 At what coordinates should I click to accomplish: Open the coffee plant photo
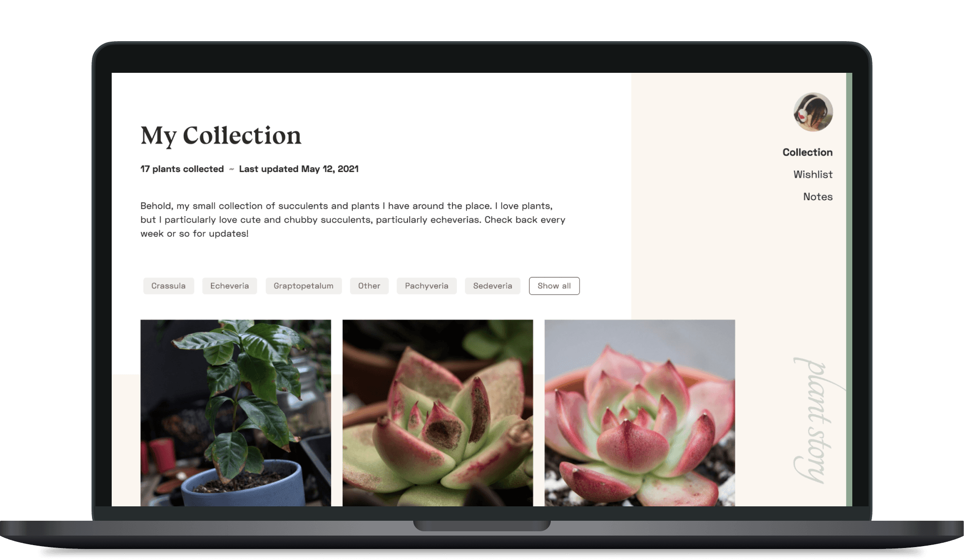pyautogui.click(x=235, y=413)
